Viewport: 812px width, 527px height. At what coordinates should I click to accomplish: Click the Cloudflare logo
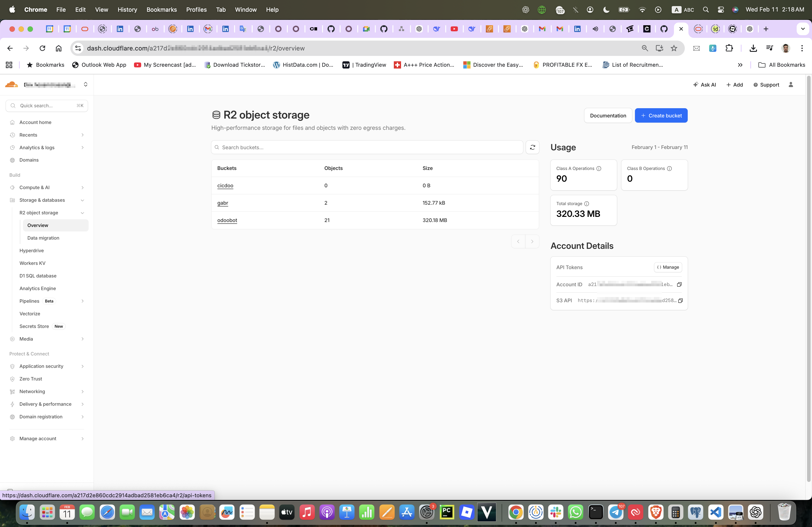pos(11,85)
